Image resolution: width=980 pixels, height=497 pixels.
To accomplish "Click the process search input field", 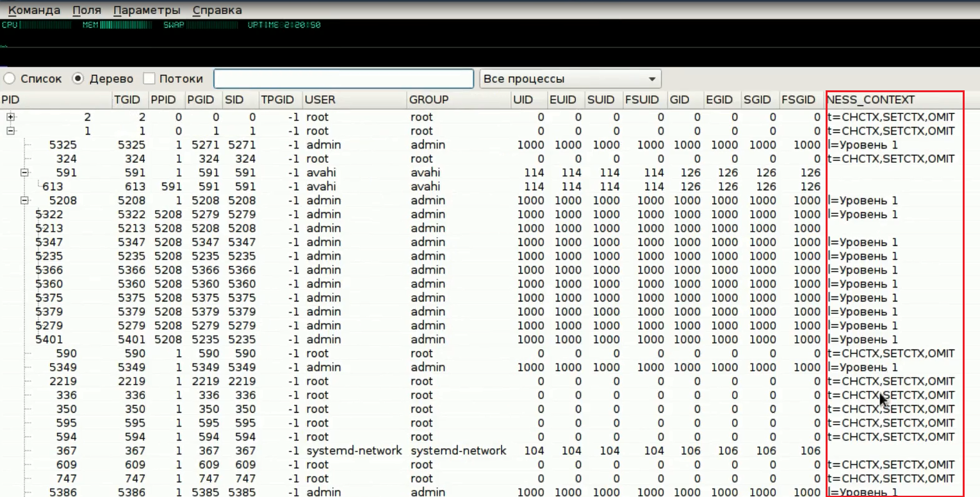I will point(343,79).
